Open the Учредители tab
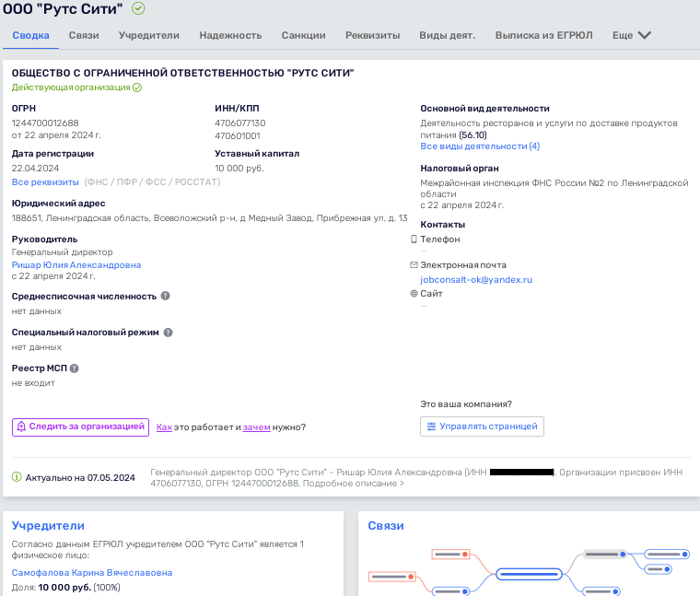This screenshot has width=700, height=596. pyautogui.click(x=149, y=35)
